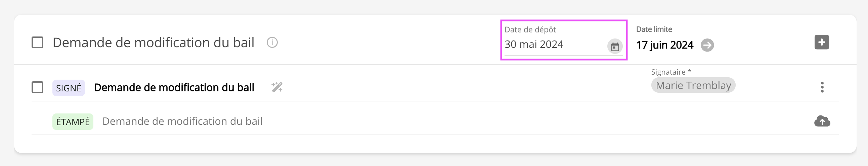
Task: Open the bold signed document Demande de modification du bail
Action: point(174,87)
